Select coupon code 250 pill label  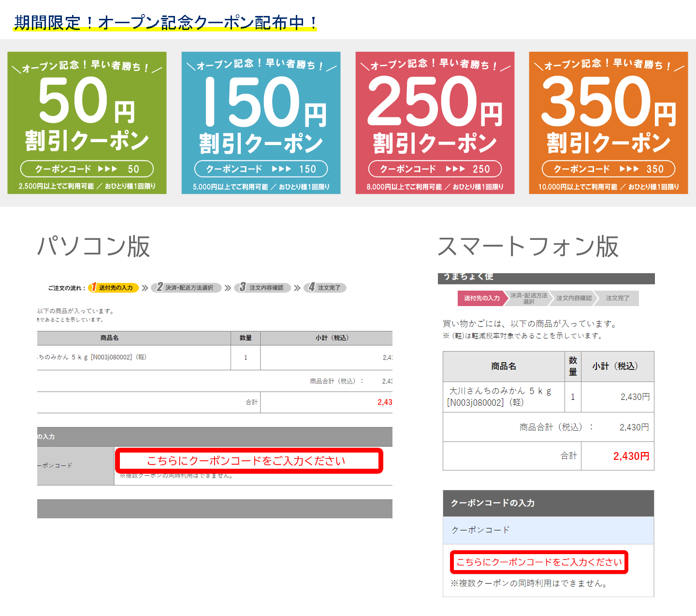tap(435, 169)
